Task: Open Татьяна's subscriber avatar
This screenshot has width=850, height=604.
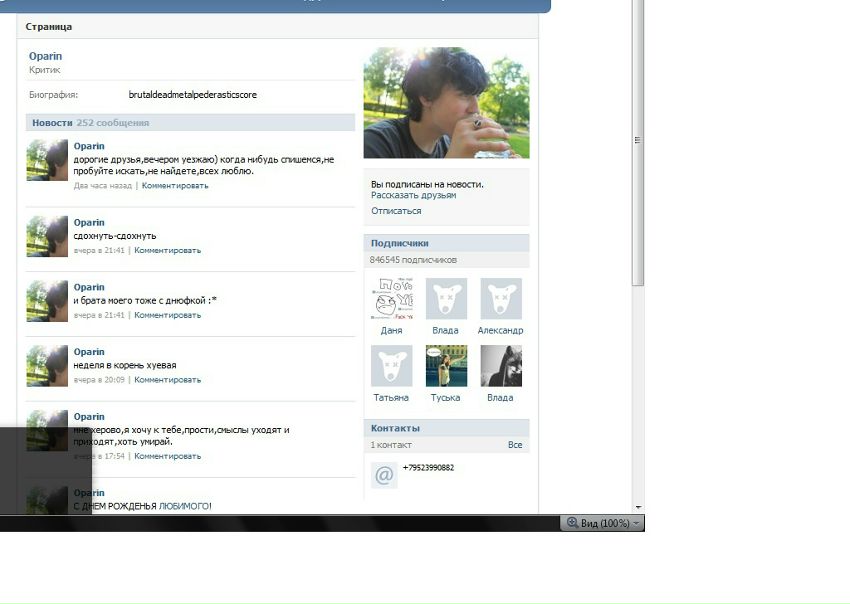Action: click(391, 366)
